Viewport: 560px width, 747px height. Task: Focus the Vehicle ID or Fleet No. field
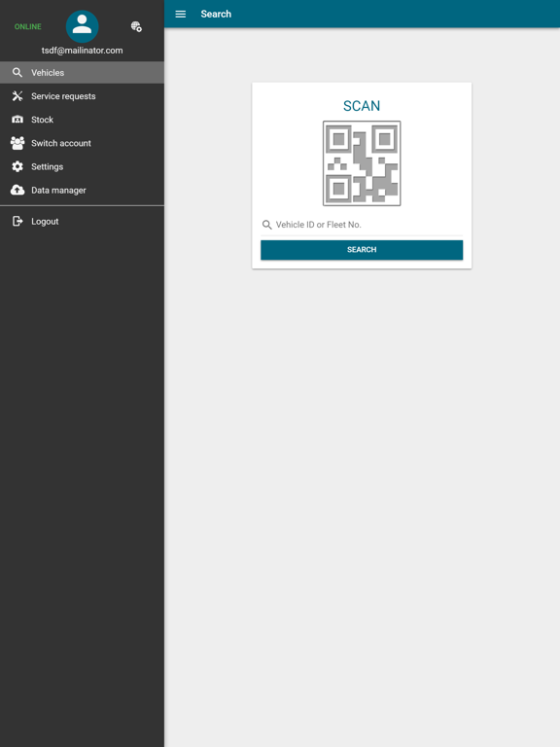(362, 225)
